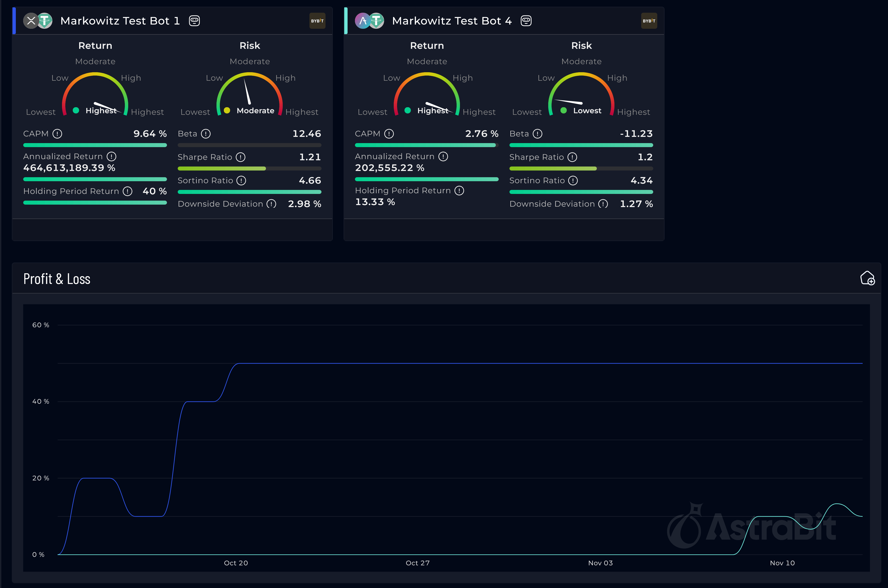This screenshot has width=888, height=588.
Task: Click Sharpe Ratio info icon on Bot 4
Action: click(572, 157)
